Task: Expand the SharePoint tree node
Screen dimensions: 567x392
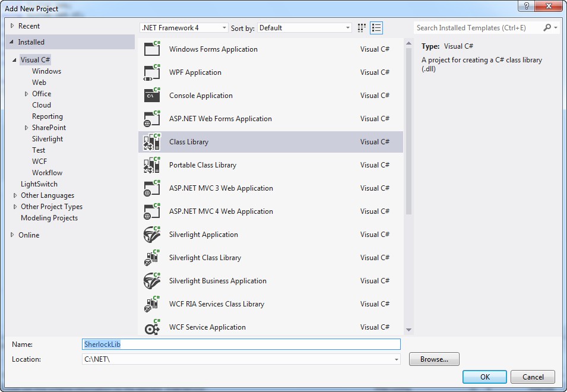Action: (x=26, y=128)
